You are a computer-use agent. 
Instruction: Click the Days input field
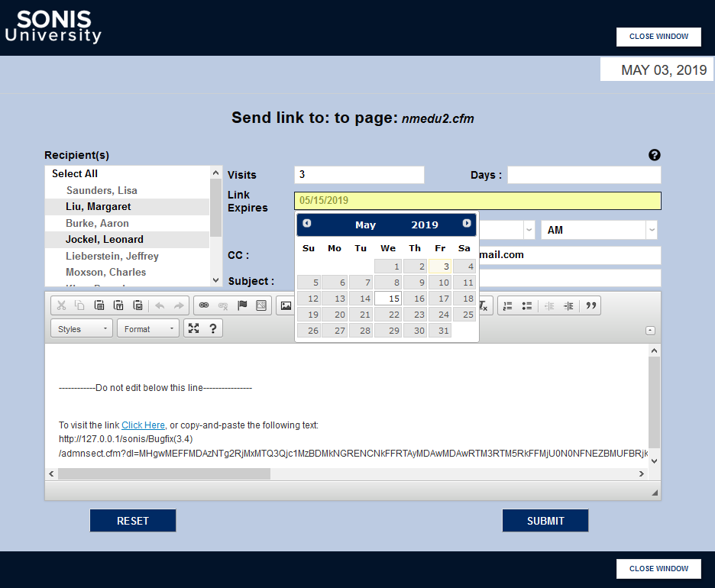click(x=584, y=175)
